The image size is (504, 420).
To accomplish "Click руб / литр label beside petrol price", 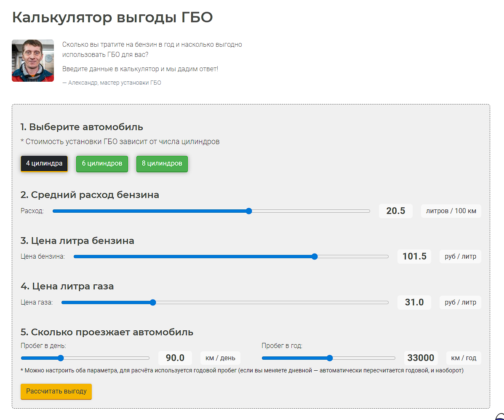I will click(x=460, y=257).
